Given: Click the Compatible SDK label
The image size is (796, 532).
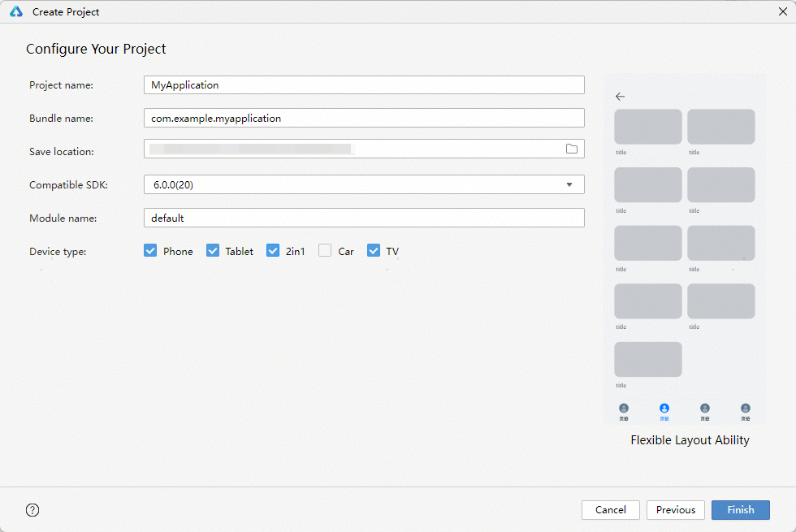Looking at the screenshot, I should coord(68,185).
